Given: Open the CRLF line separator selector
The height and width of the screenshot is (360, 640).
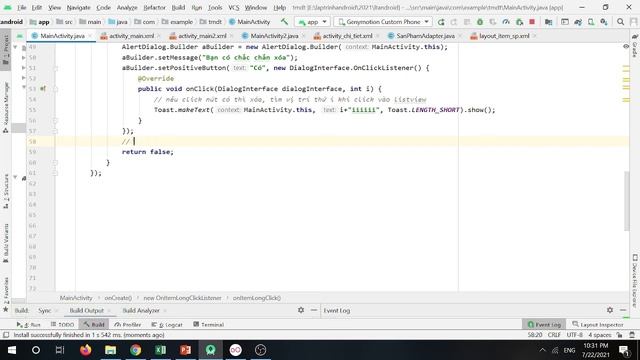Looking at the screenshot, I should 554,335.
